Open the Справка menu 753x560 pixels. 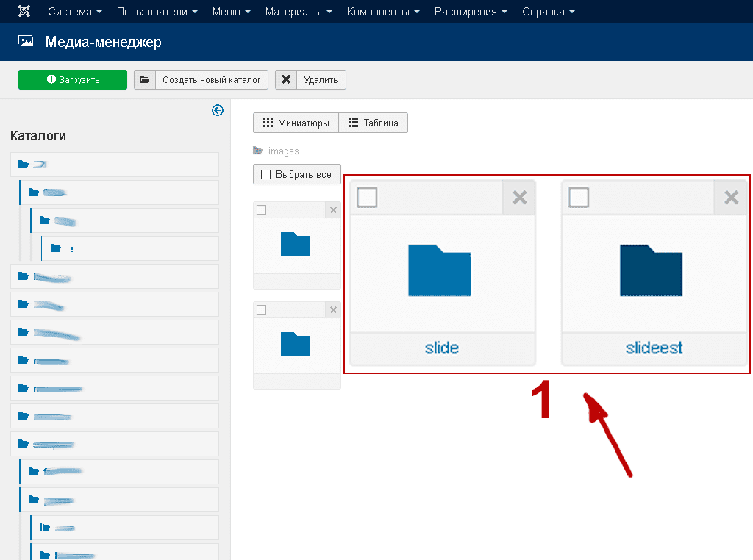click(548, 12)
